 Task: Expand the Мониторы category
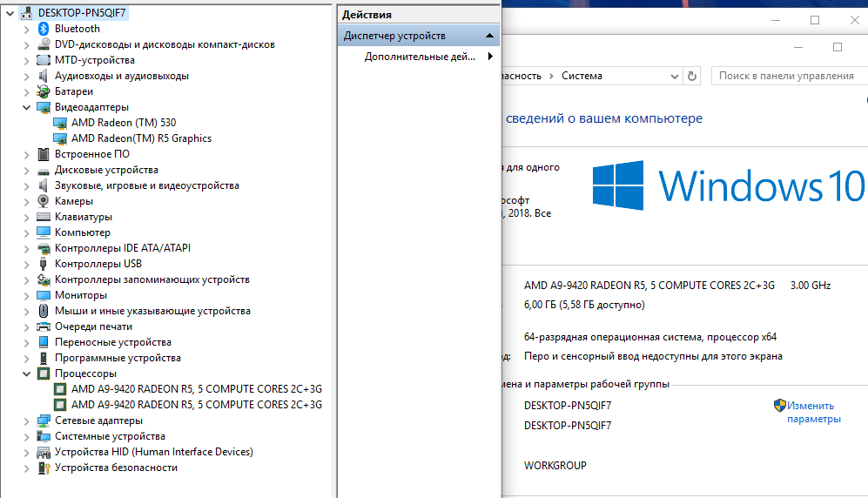click(x=27, y=295)
